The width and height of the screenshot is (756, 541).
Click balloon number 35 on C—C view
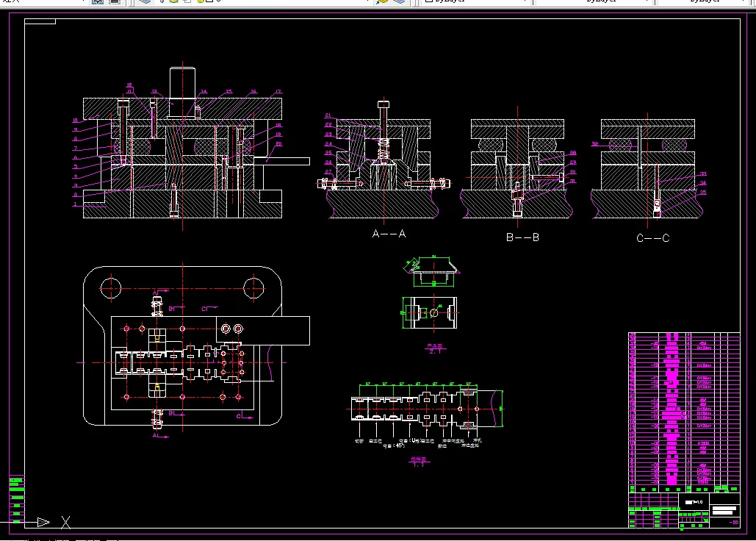[x=703, y=193]
